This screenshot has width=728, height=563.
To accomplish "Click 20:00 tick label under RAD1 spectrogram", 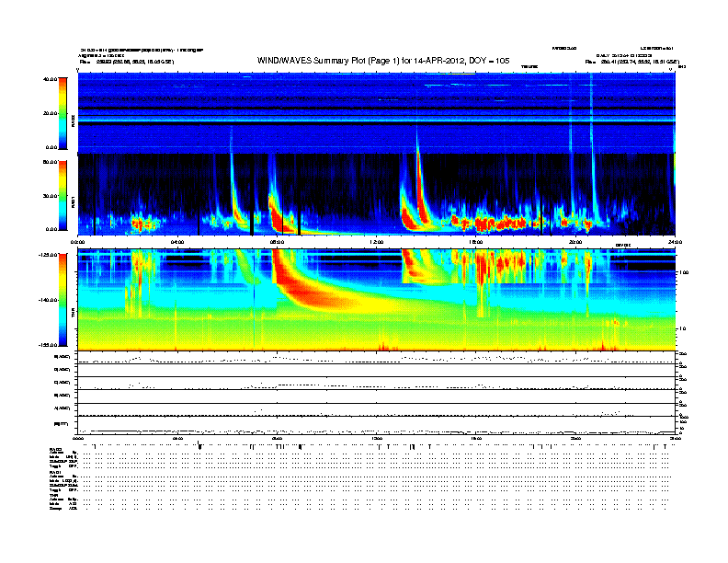I will 575,242.
